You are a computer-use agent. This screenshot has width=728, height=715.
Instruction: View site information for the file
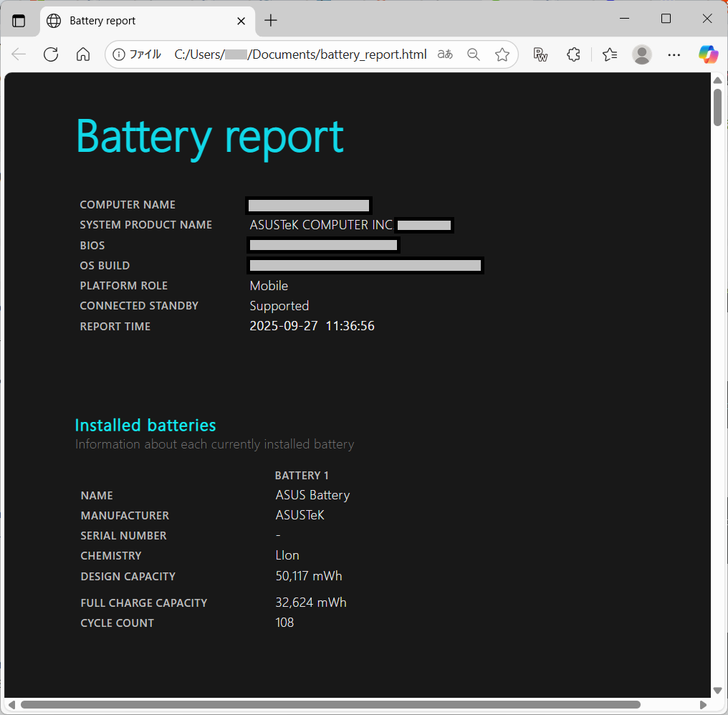[119, 54]
